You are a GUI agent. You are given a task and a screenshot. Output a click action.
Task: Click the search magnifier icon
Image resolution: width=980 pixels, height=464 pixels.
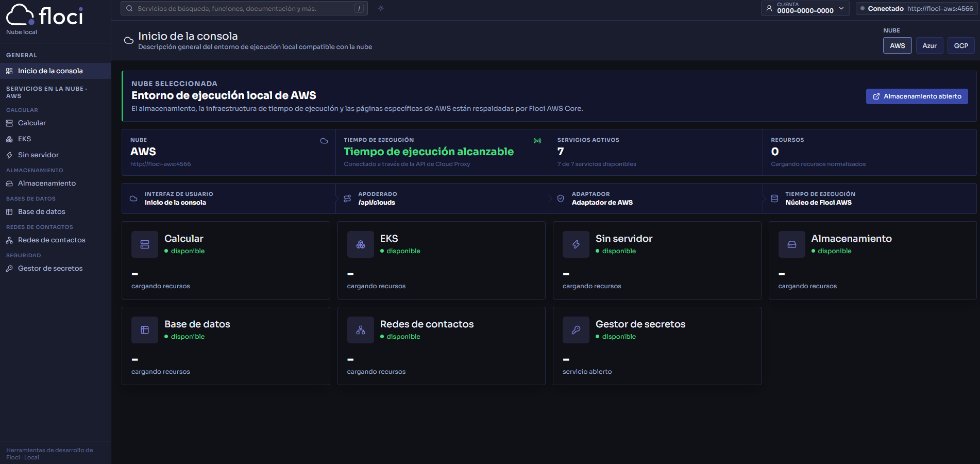point(129,8)
